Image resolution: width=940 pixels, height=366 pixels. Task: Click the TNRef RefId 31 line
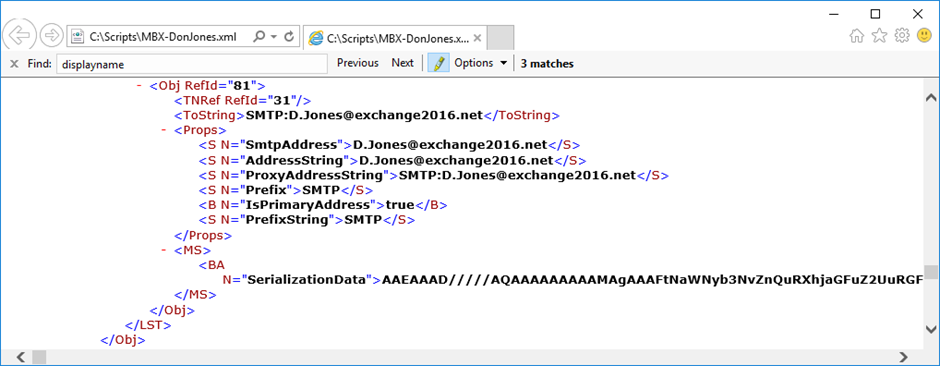(x=242, y=100)
